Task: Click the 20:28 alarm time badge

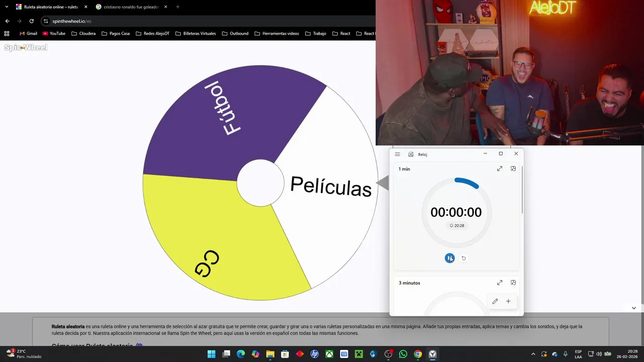Action: coord(457,226)
